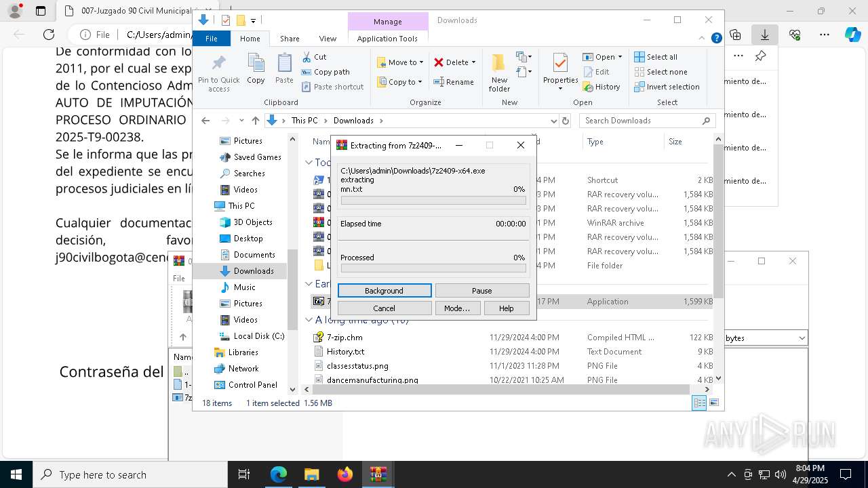This screenshot has height=488, width=868.
Task: Collapse the A long time ago group
Action: [309, 320]
